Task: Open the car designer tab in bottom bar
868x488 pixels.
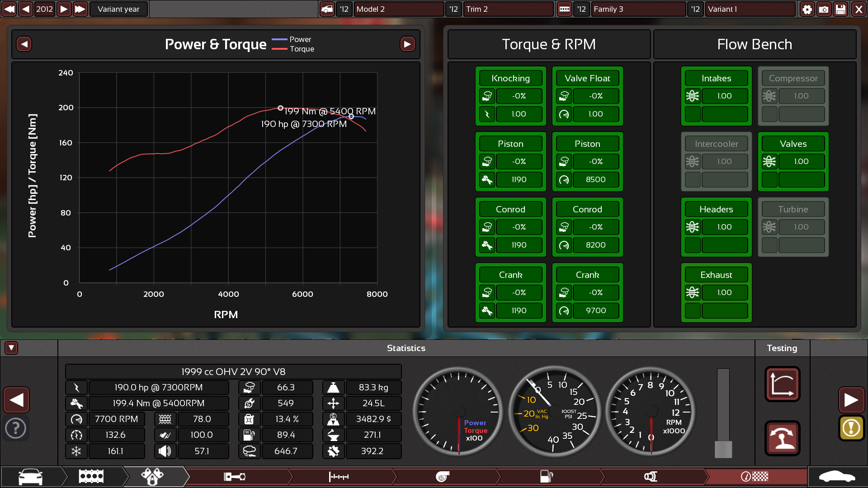Action: [x=31, y=477]
